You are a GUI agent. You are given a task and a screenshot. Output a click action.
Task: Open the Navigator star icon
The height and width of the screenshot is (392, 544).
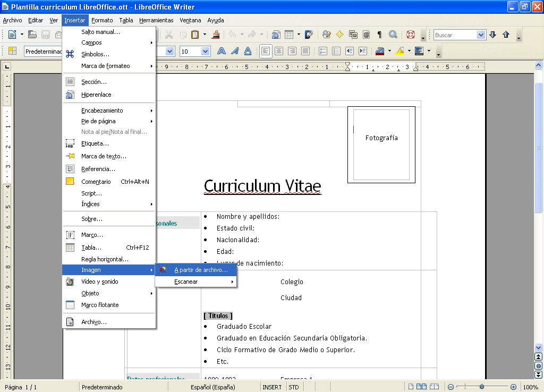[x=339, y=35]
